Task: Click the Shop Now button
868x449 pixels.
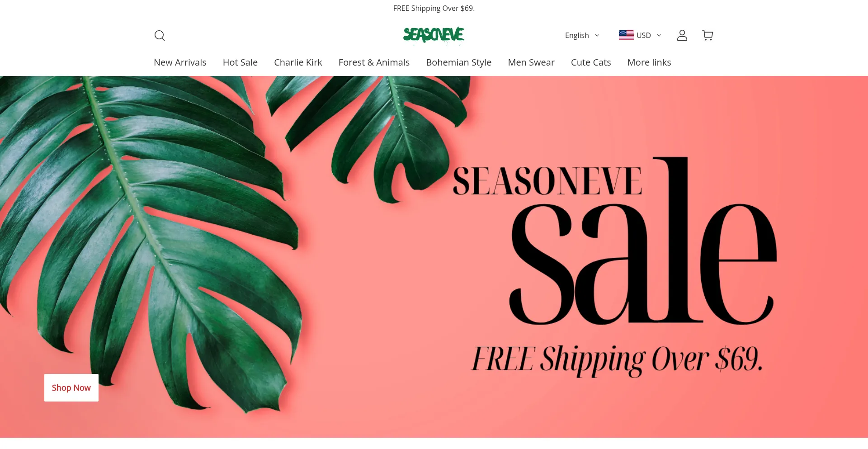Action: click(71, 388)
